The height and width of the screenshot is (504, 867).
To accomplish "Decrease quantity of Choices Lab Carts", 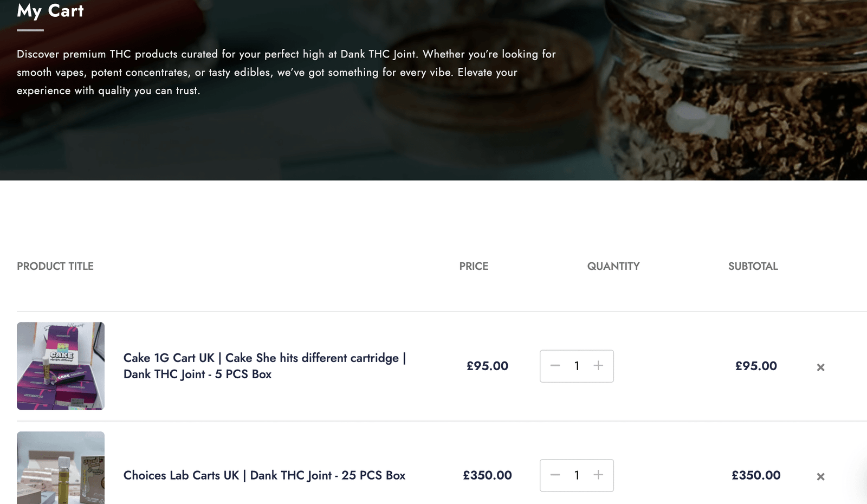I will (x=555, y=475).
